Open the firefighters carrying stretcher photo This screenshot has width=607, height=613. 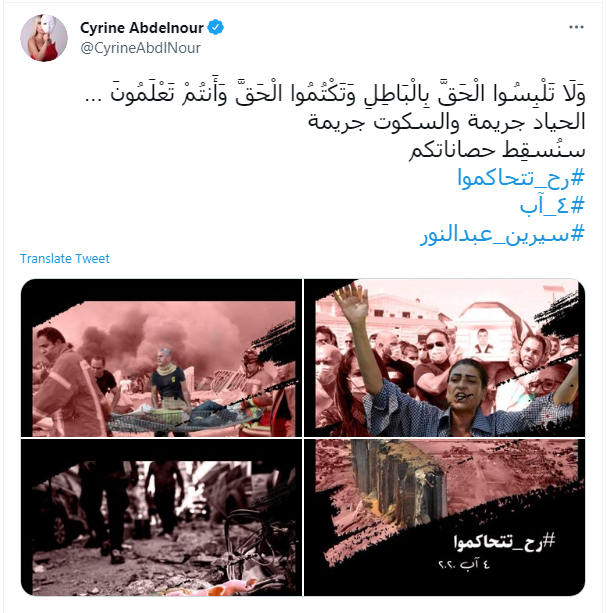161,358
